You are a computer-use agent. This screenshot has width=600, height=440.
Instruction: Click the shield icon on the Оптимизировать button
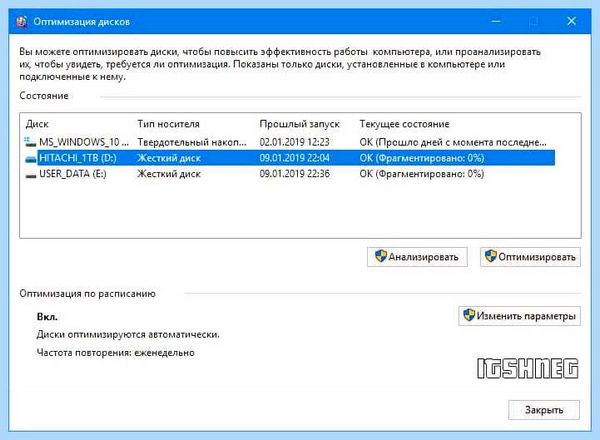[x=491, y=256]
